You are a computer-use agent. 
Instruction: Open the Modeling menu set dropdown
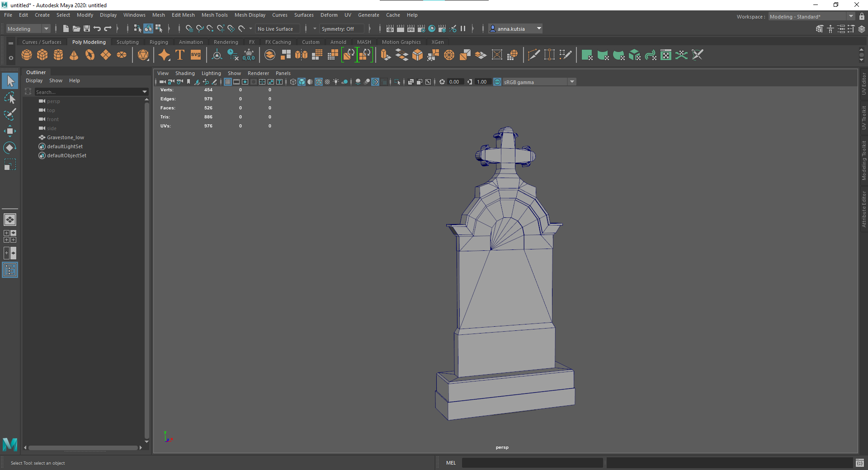tap(28, 28)
